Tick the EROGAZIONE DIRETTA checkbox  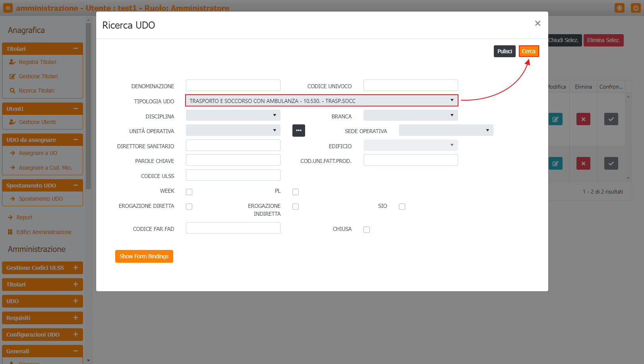189,207
